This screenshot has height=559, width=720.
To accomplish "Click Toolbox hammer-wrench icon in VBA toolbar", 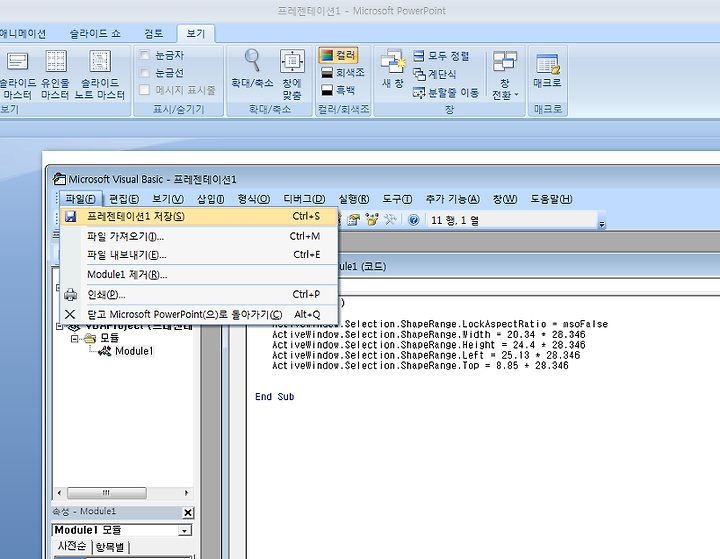I will click(x=390, y=220).
